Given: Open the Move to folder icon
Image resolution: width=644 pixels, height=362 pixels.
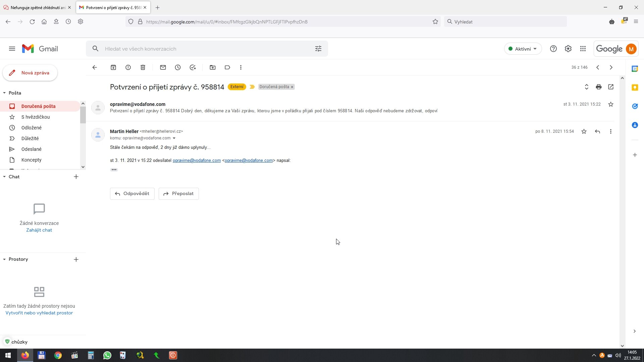Looking at the screenshot, I should (x=213, y=67).
